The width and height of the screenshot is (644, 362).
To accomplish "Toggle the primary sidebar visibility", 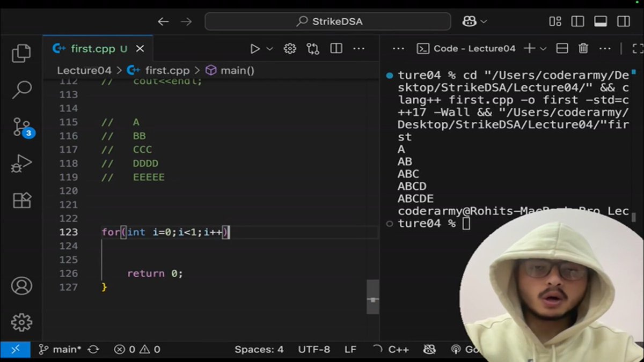I will pos(577,21).
